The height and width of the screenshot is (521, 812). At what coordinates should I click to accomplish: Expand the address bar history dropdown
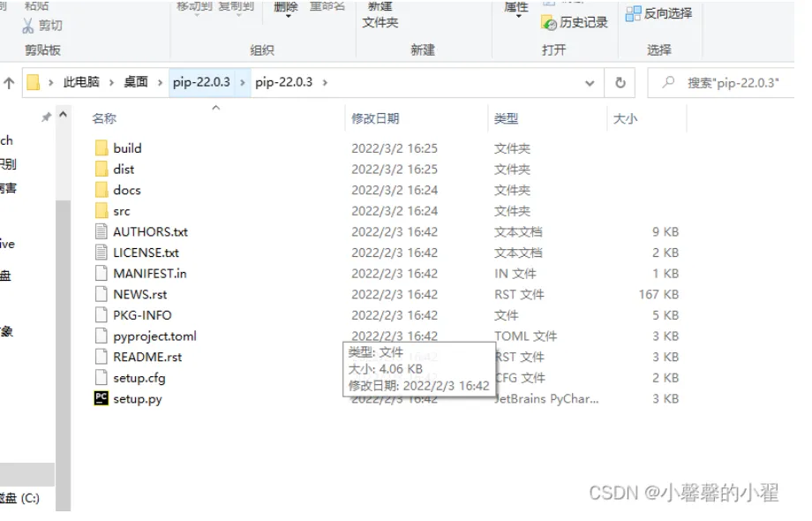coord(590,83)
